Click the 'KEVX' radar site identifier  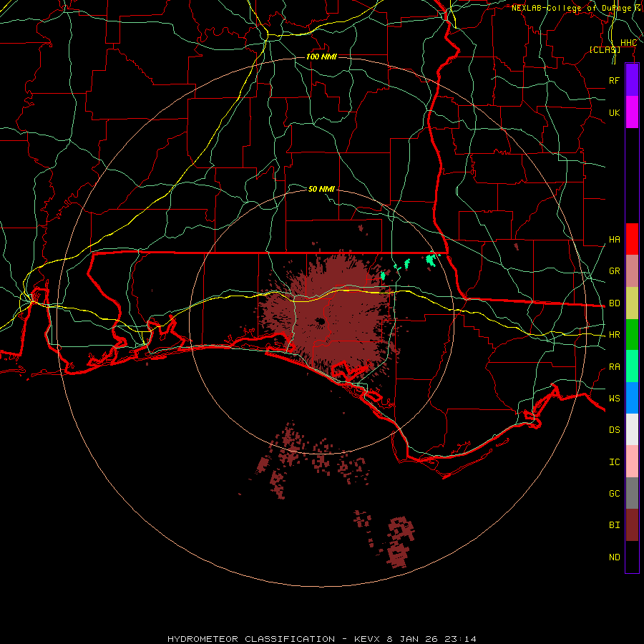tap(367, 639)
